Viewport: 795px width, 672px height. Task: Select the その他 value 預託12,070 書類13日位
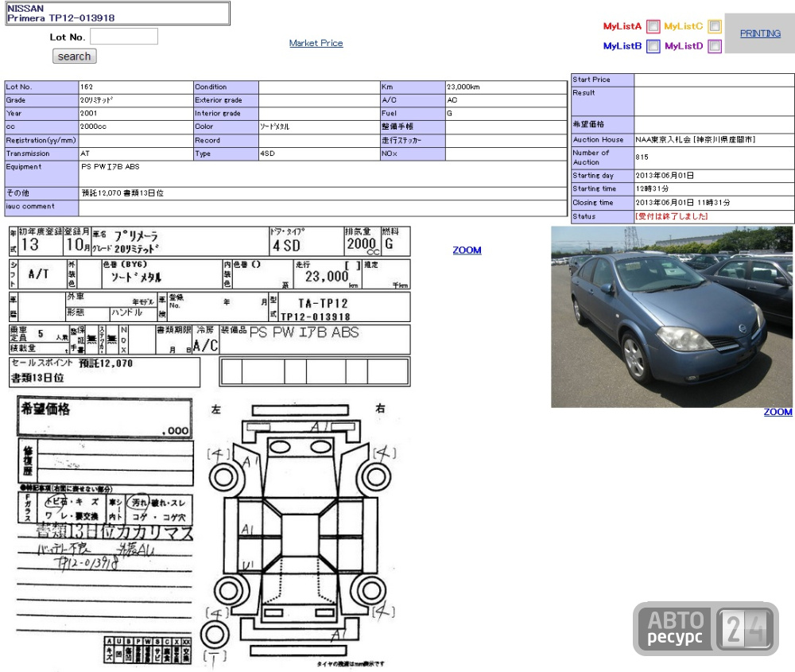pos(122,193)
